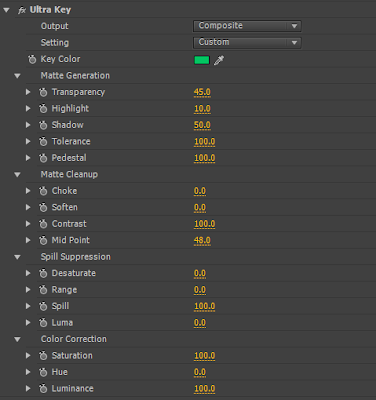The height and width of the screenshot is (400, 376).
Task: Toggle Choke stopwatch
Action: [43, 191]
